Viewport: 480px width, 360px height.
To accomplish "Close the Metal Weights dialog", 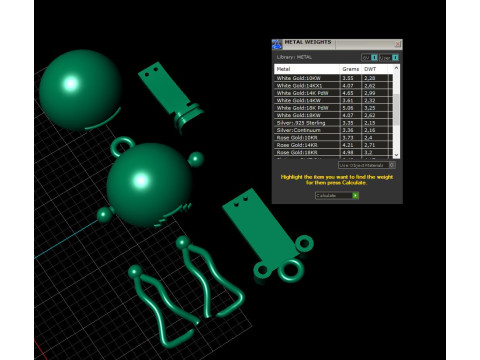I will pyautogui.click(x=397, y=44).
